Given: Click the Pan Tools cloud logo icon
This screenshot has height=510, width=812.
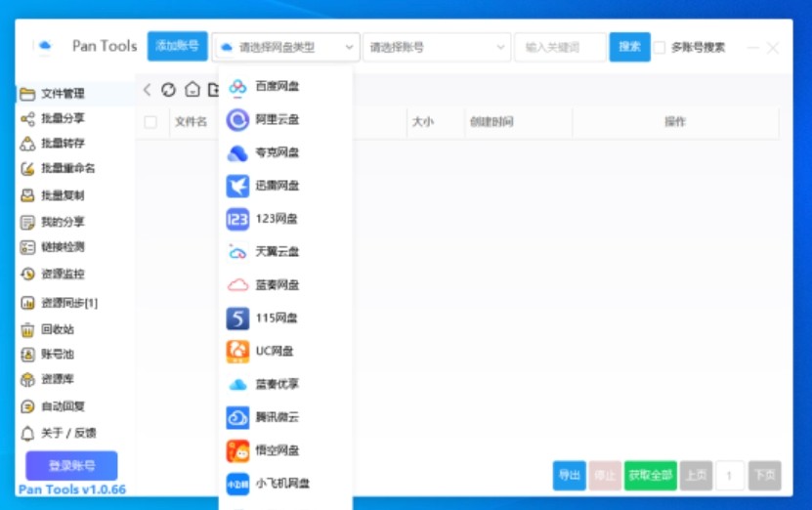Looking at the screenshot, I should tap(45, 46).
